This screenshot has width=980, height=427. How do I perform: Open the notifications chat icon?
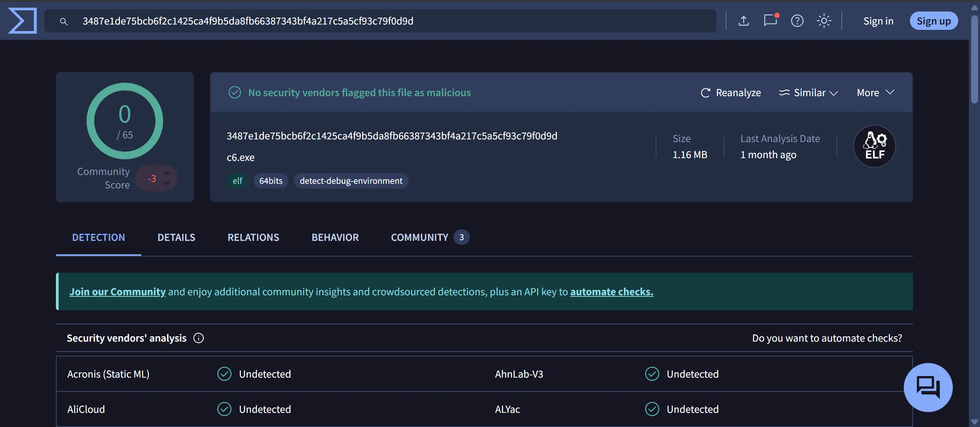(x=770, y=21)
